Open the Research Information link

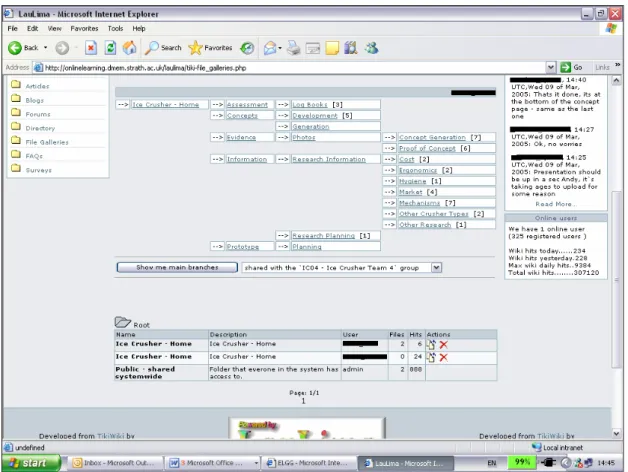coord(329,159)
